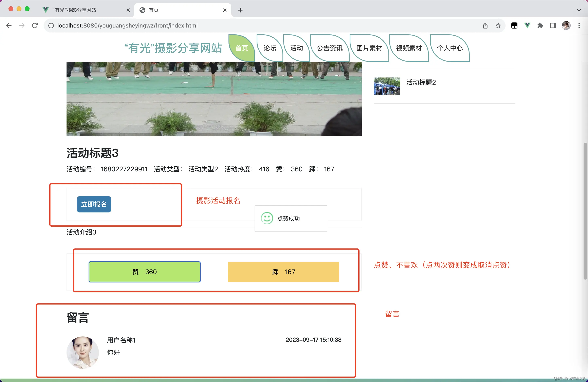Open the side panel icon near profile

click(x=553, y=25)
